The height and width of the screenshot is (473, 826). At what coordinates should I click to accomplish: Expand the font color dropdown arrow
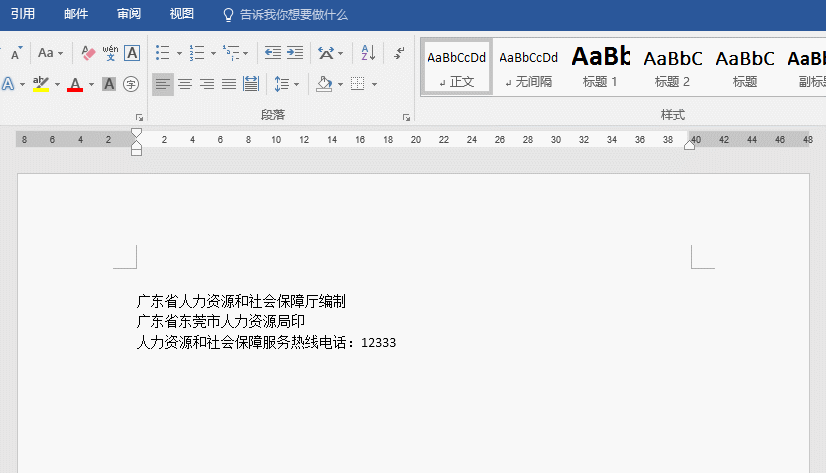(91, 84)
